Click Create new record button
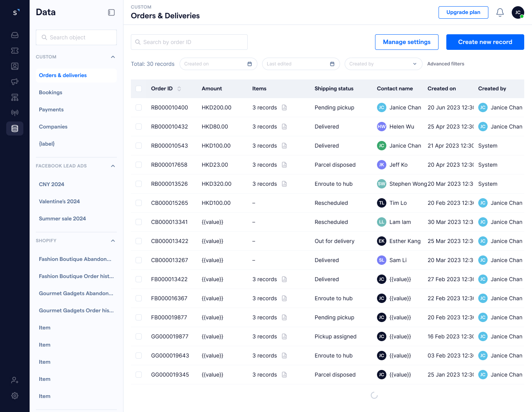 [485, 42]
